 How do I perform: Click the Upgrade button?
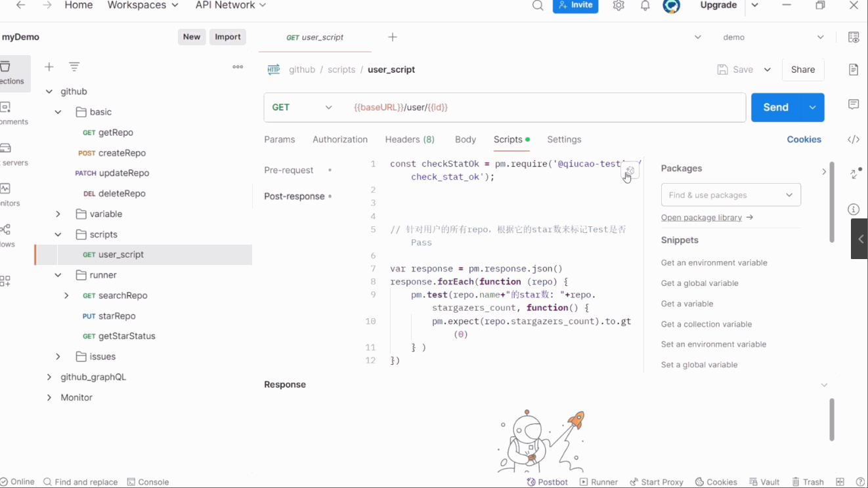[x=718, y=5]
